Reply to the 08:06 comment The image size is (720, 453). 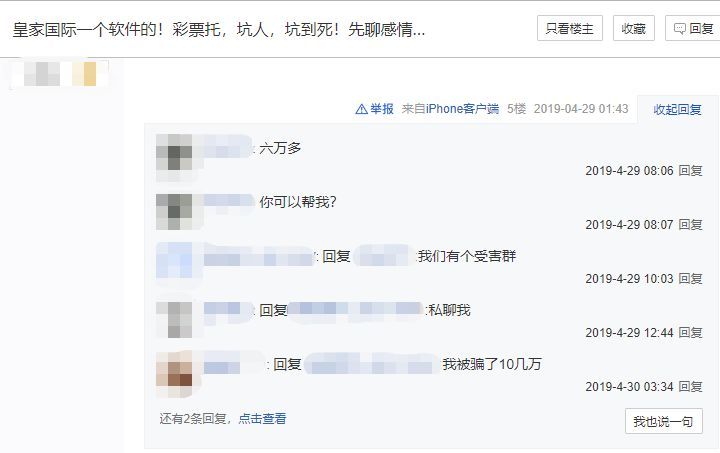691,171
